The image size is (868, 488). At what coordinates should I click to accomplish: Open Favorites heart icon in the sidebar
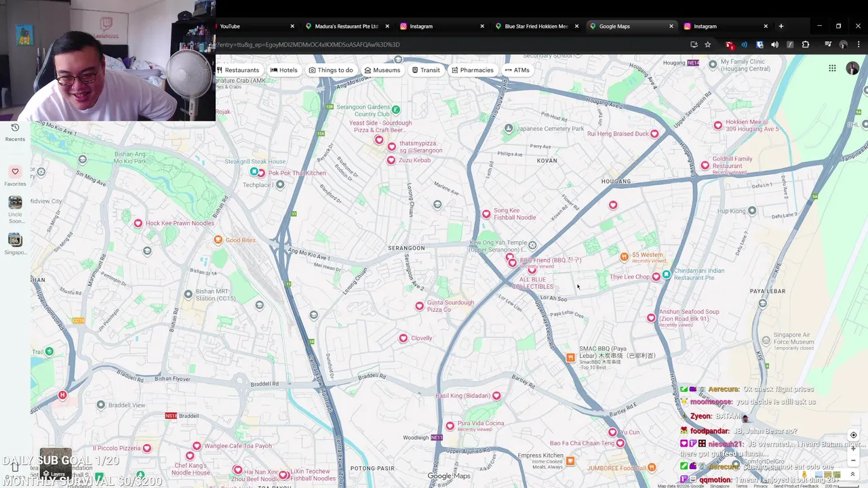point(15,171)
